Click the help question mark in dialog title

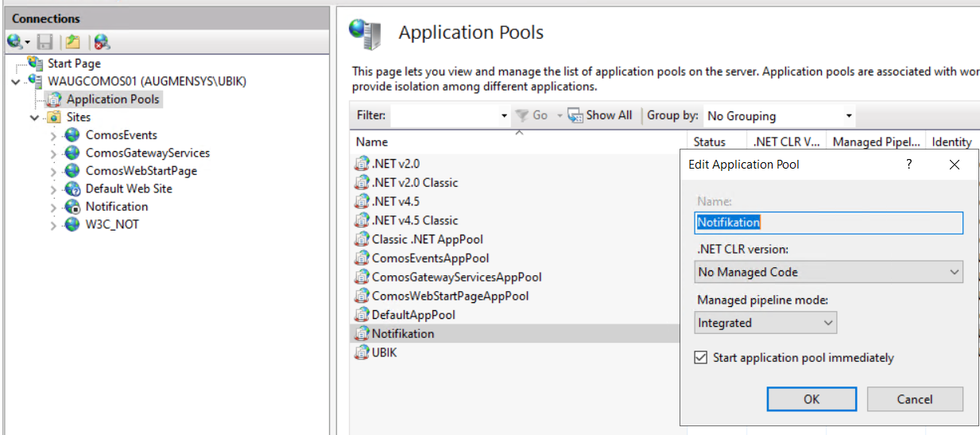pyautogui.click(x=909, y=164)
